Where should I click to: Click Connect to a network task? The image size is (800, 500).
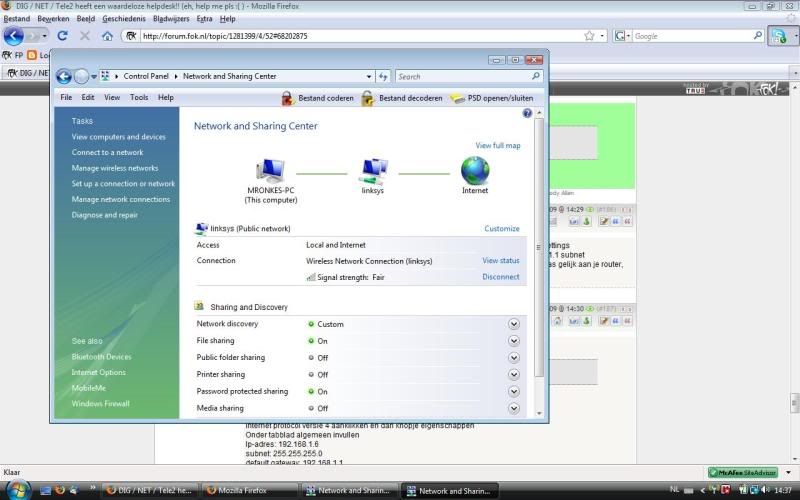[x=107, y=152]
